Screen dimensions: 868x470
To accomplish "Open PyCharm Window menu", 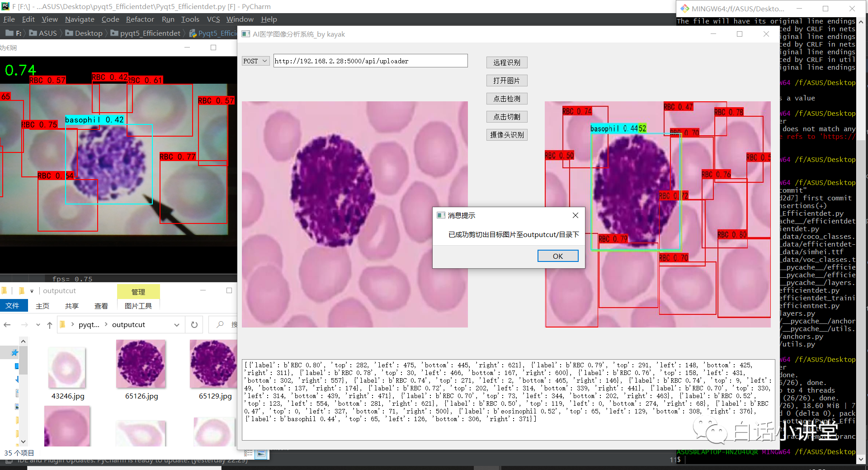I will 240,19.
